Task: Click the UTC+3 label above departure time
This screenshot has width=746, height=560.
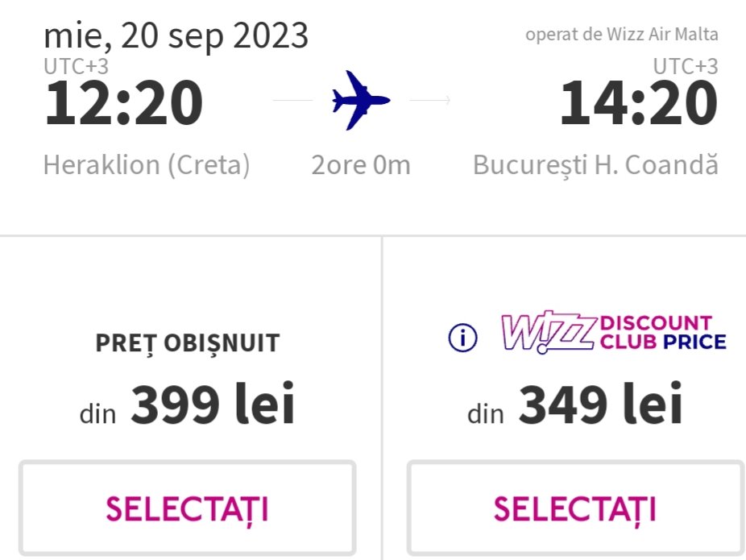Action: click(x=76, y=66)
